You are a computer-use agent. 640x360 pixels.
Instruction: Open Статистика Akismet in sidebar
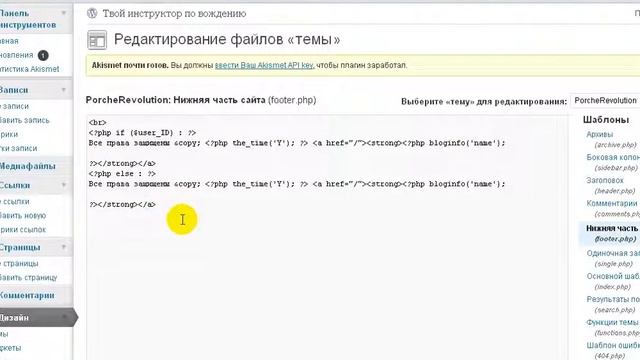click(x=29, y=69)
